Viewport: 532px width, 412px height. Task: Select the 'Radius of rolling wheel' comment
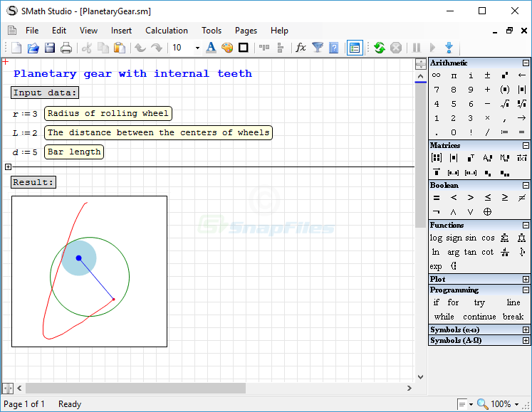108,114
